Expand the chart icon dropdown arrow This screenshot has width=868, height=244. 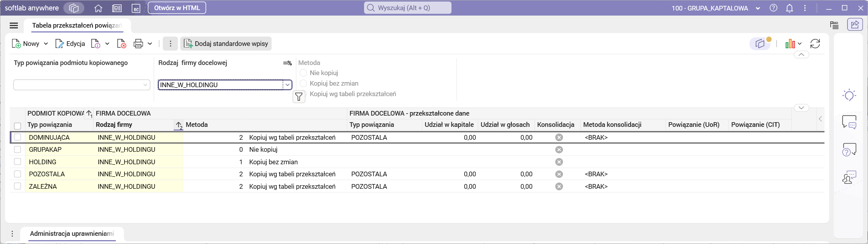coord(800,44)
